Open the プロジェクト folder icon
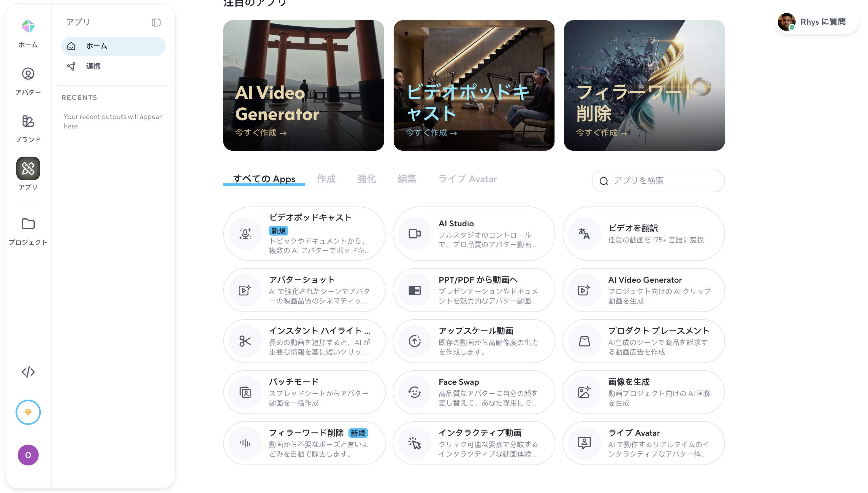Viewport: 868px width, 493px height. (x=28, y=224)
